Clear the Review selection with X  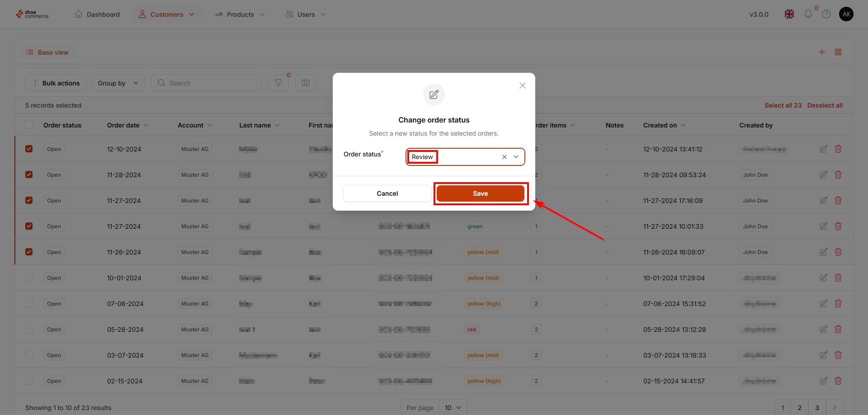(x=505, y=157)
